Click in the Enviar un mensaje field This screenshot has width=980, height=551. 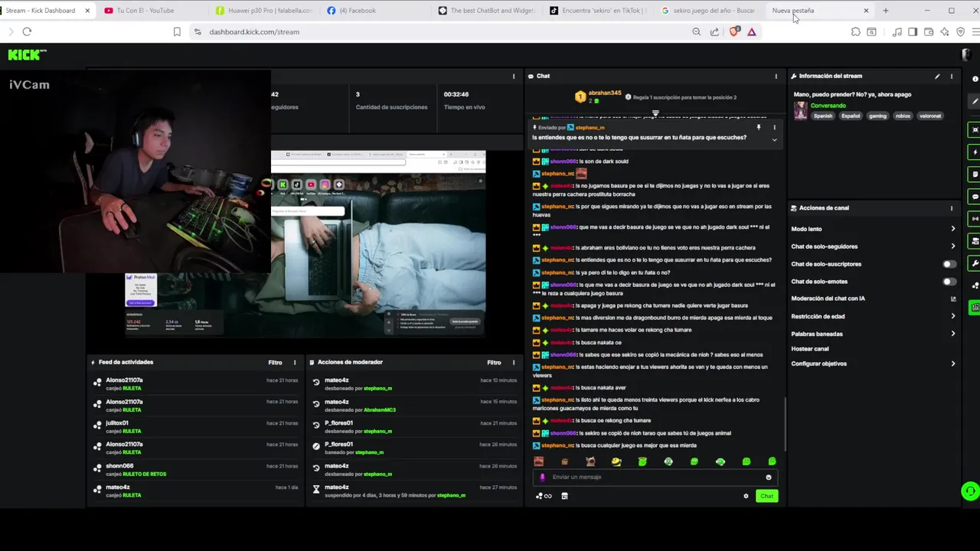tap(655, 477)
